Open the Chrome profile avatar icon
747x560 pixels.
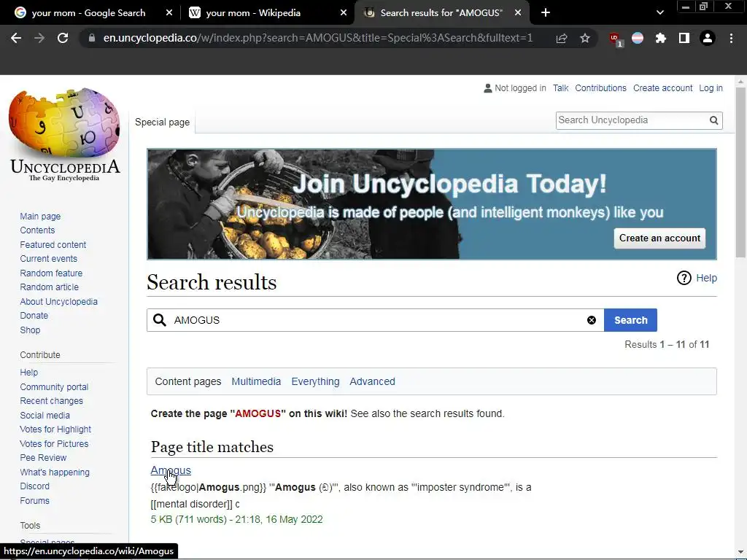click(708, 38)
